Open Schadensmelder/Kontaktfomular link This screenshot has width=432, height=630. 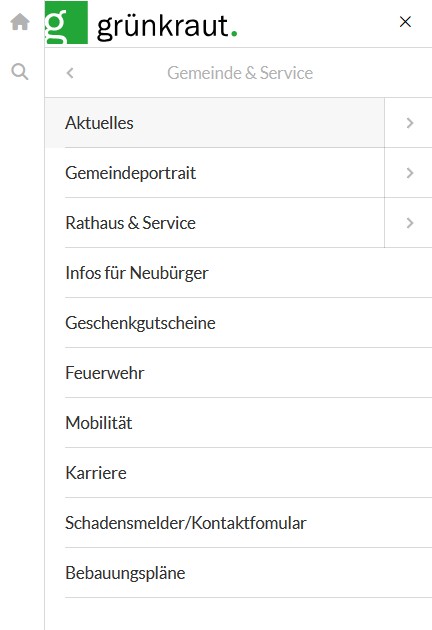(248, 523)
